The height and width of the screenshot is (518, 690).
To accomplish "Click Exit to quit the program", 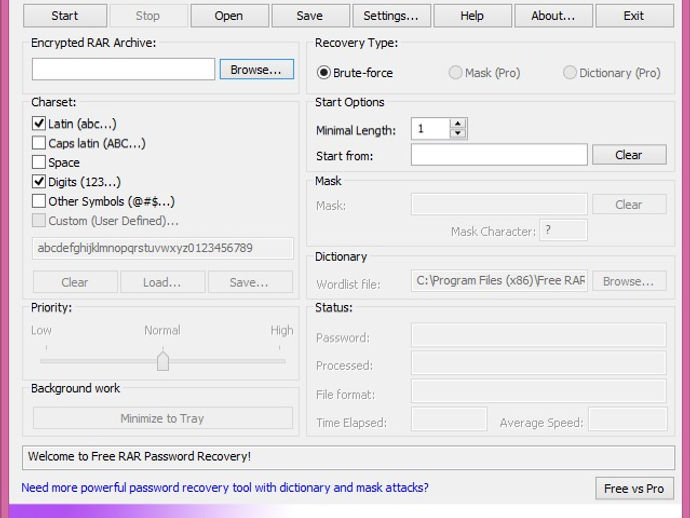I will pos(634,16).
